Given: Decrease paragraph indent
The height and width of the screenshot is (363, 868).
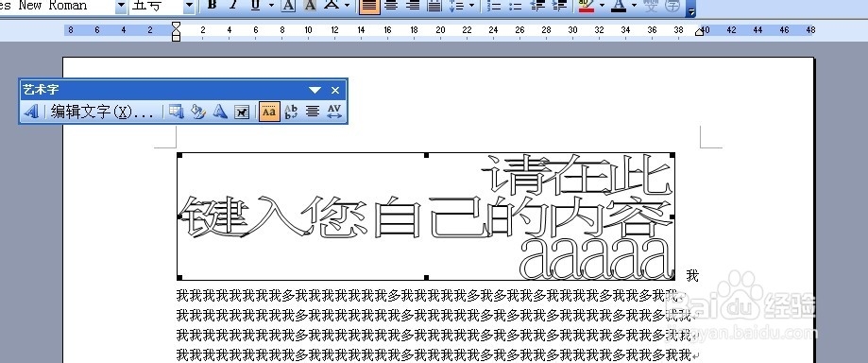Looking at the screenshot, I should (537, 6).
